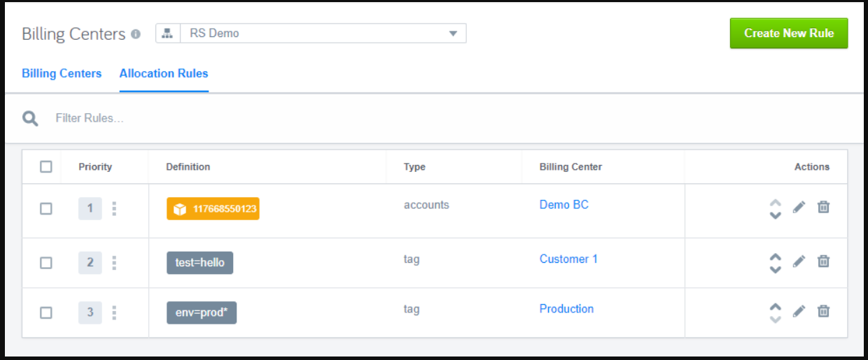Image resolution: width=868 pixels, height=360 pixels.
Task: Click the orange 117668550123 account tag
Action: pyautogui.click(x=213, y=209)
